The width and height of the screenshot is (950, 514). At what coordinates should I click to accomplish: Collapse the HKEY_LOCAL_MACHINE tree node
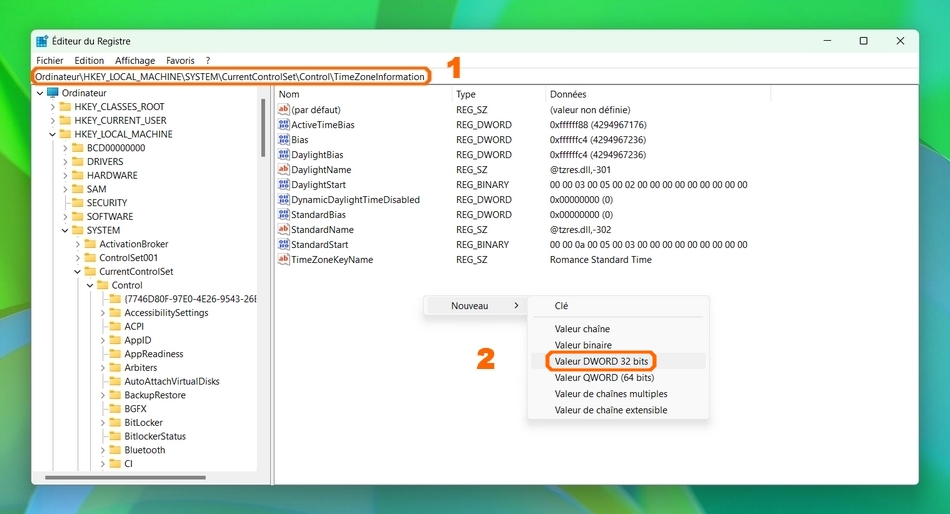(52, 134)
